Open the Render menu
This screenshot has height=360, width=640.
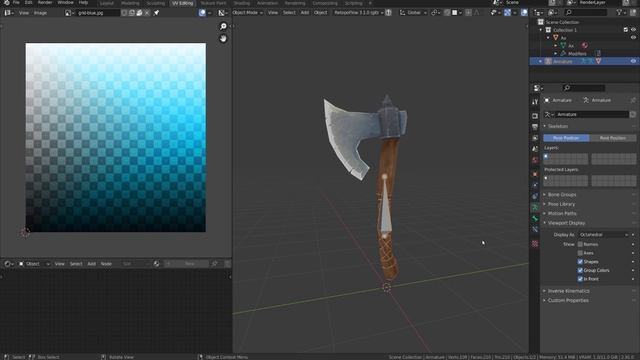coord(45,2)
